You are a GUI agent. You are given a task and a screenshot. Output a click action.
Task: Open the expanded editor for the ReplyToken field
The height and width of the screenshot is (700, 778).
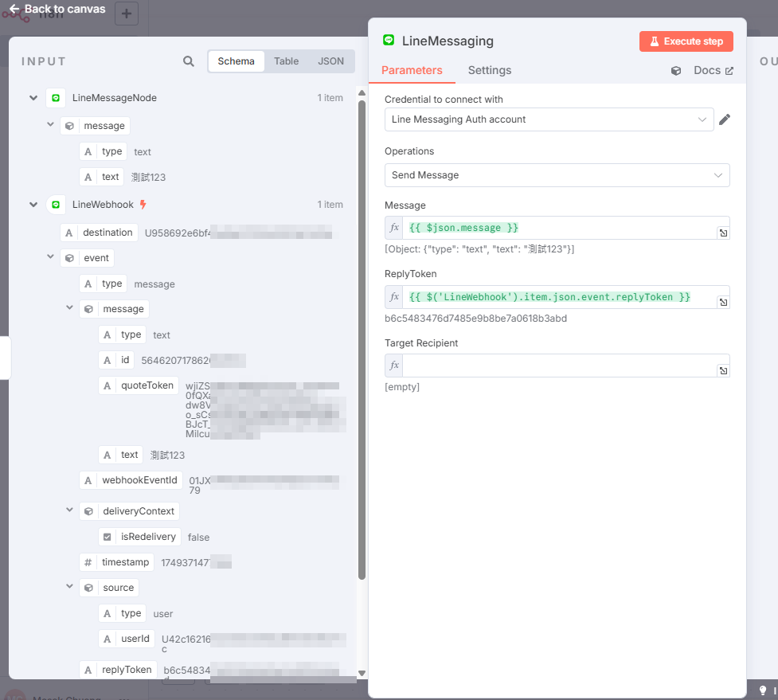pos(723,302)
